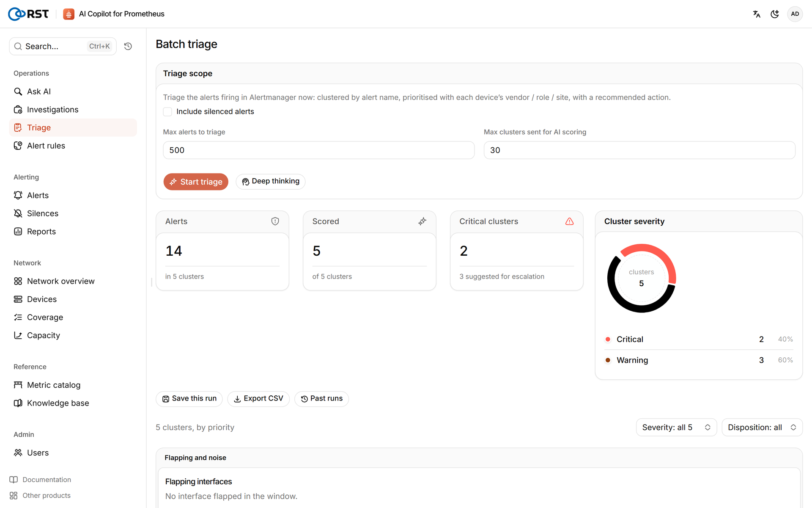The width and height of the screenshot is (812, 508).
Task: Open search history clock icon
Action: click(128, 46)
